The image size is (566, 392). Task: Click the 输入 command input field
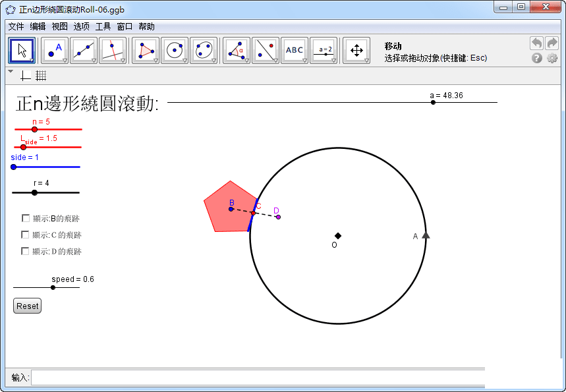(258, 378)
